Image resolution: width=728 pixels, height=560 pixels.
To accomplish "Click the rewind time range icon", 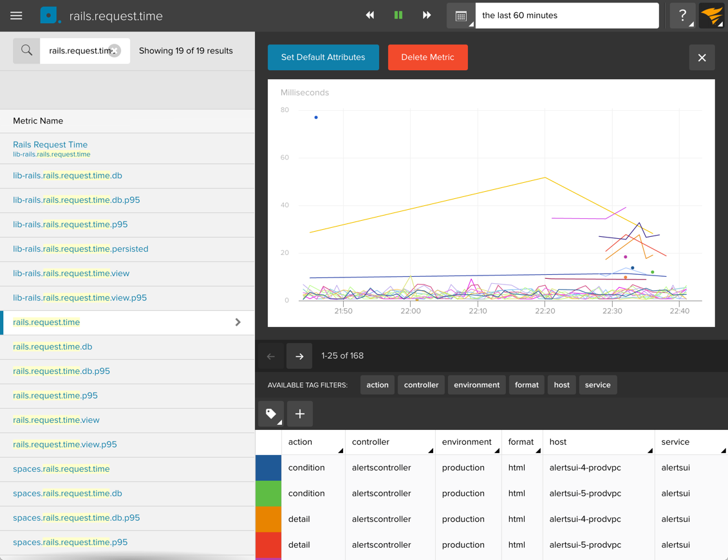I will (x=370, y=15).
